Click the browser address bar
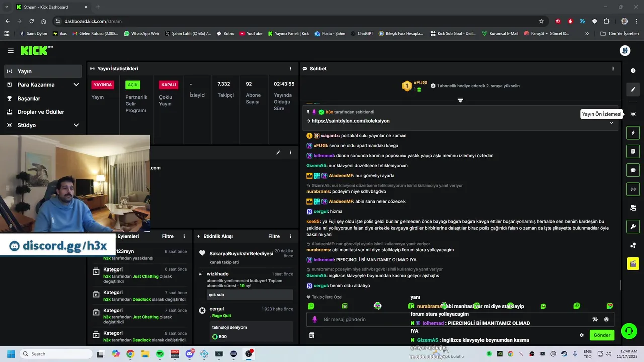Screen dimensions: 644x362 pyautogui.click(x=297, y=21)
